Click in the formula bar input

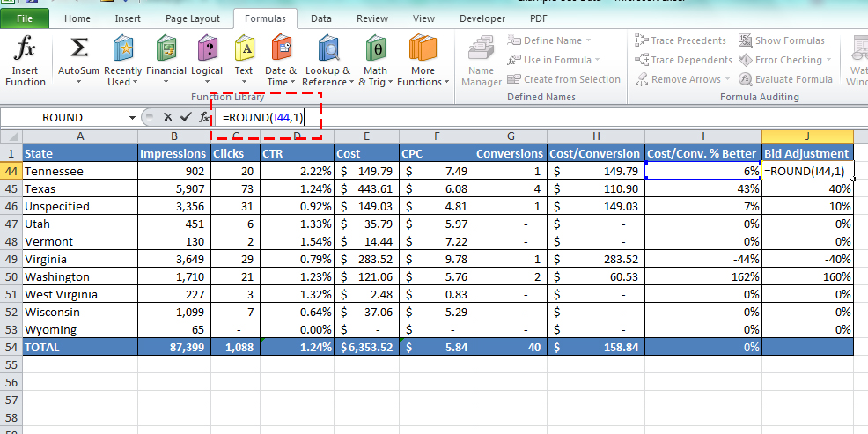540,117
